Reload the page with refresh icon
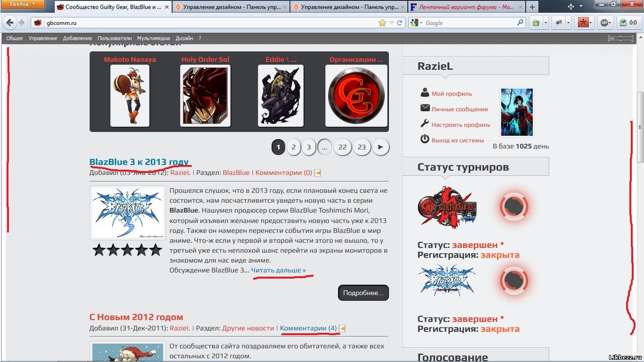This screenshot has width=644, height=362. click(x=400, y=23)
